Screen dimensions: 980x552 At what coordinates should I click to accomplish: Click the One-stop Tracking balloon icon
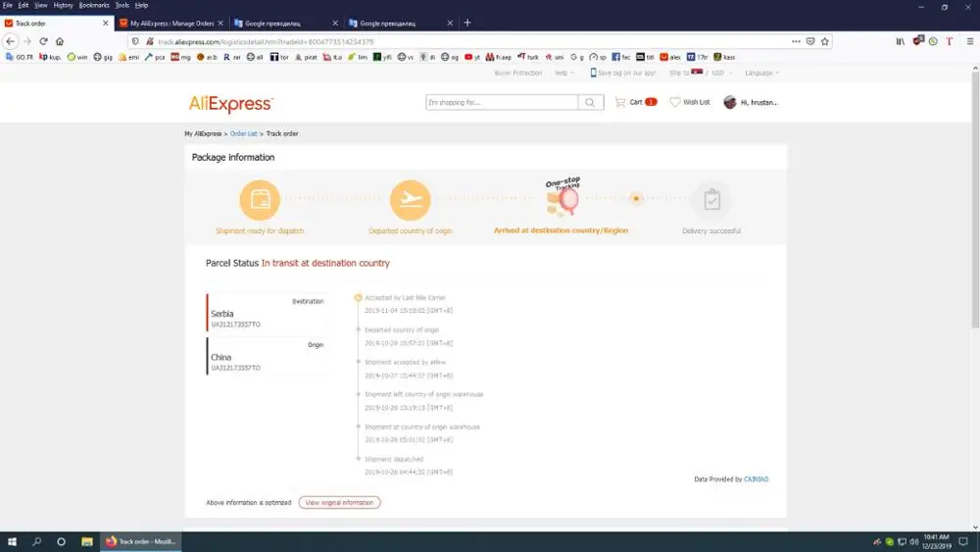pyautogui.click(x=563, y=197)
